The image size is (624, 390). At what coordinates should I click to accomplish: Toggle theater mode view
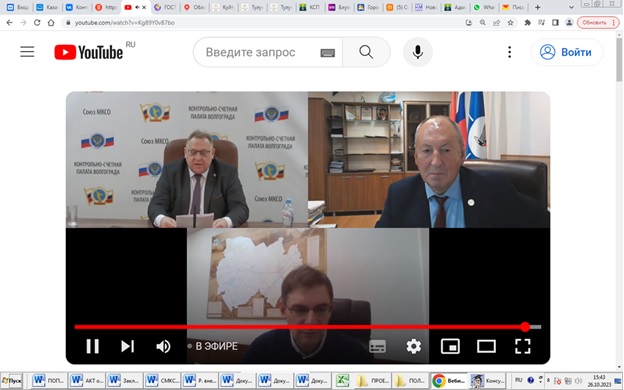[486, 346]
